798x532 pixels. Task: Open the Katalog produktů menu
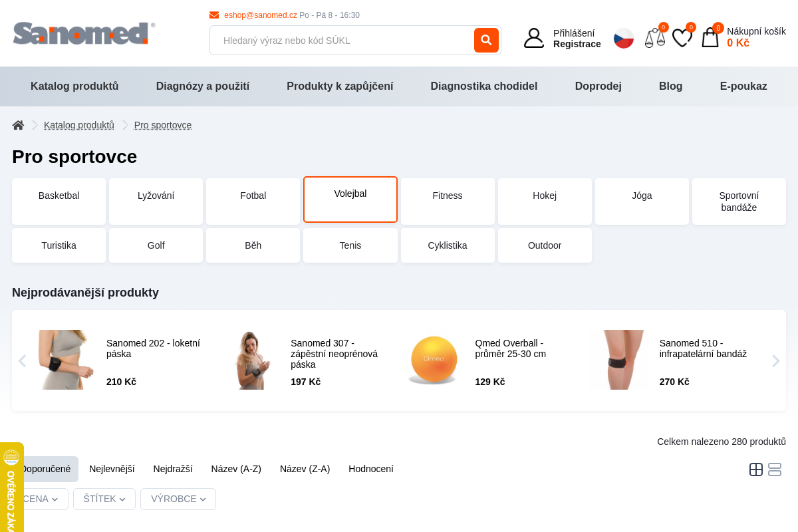click(74, 86)
